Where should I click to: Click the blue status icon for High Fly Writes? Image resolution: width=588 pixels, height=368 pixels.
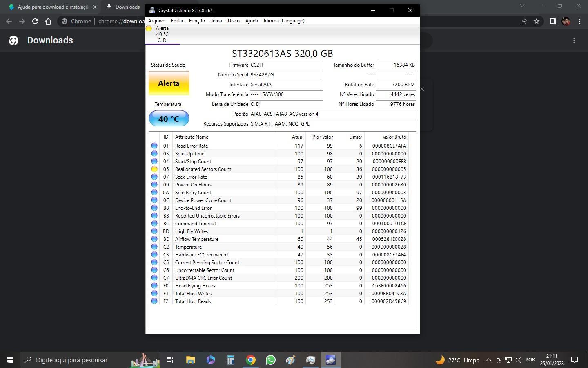(x=154, y=231)
